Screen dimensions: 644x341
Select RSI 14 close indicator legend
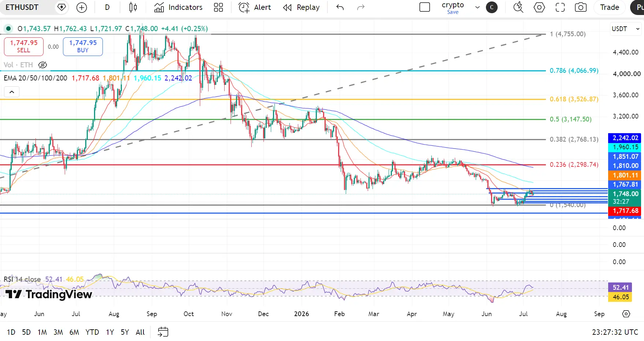(22, 280)
